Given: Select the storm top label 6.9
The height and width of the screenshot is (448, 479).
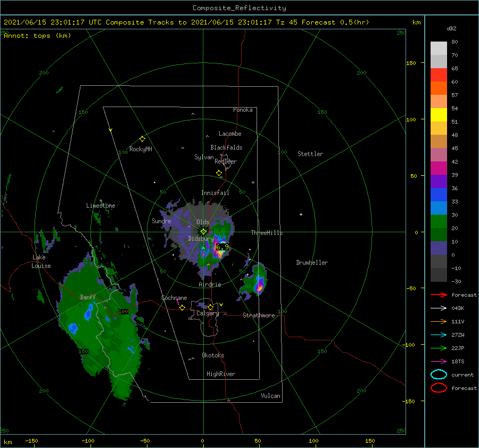Looking at the screenshot, I should [222, 247].
